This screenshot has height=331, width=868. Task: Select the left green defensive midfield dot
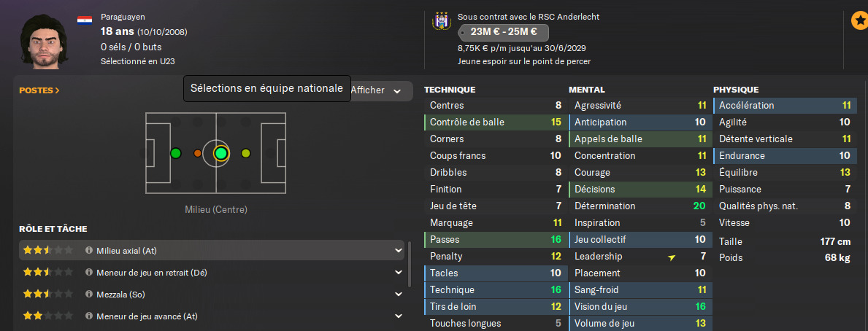pyautogui.click(x=175, y=153)
